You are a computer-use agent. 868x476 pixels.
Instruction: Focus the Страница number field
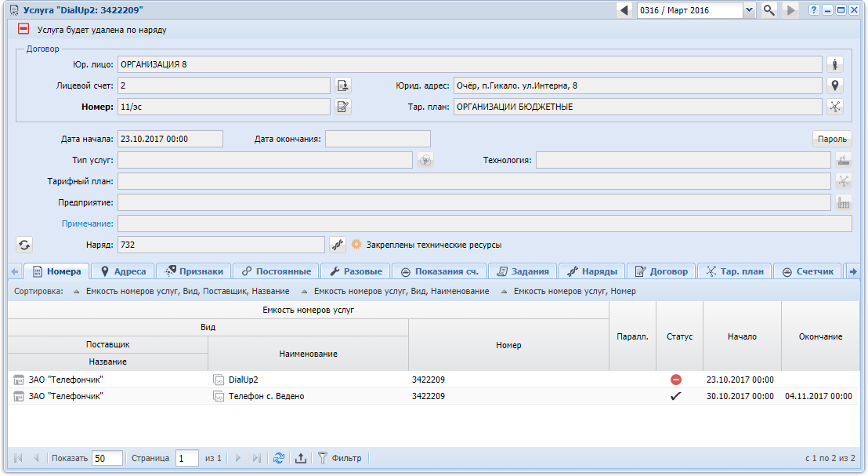187,458
